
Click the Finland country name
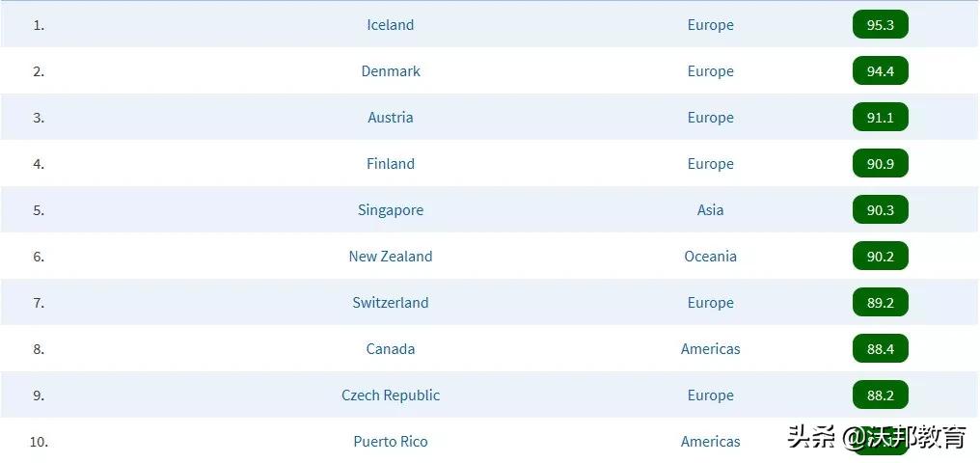click(x=391, y=164)
